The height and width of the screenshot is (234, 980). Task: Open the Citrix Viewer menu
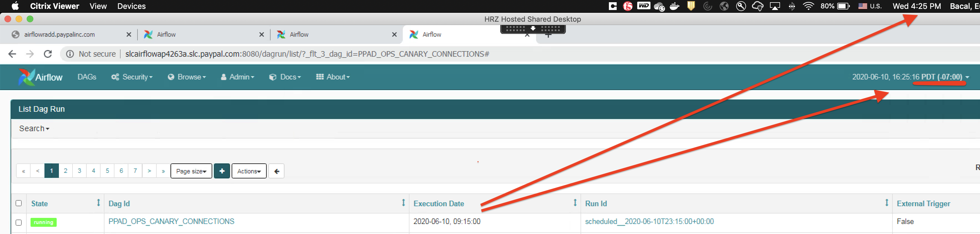click(x=54, y=6)
